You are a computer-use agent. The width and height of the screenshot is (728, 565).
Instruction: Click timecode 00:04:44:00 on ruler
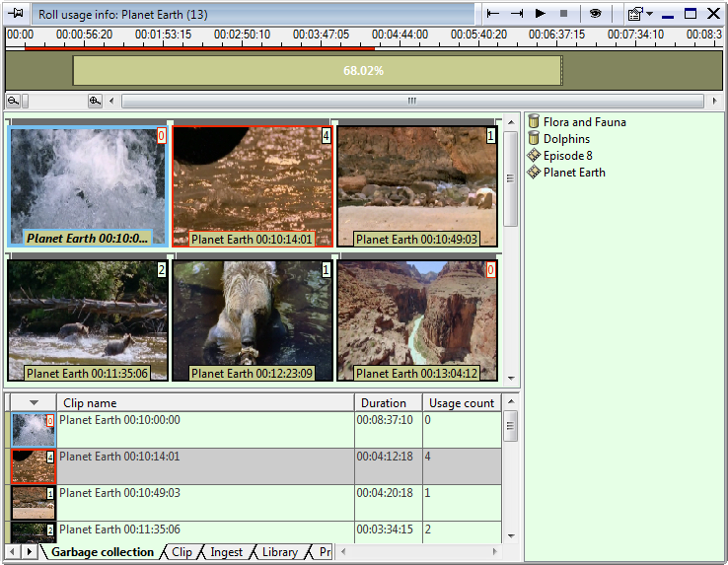[x=400, y=35]
